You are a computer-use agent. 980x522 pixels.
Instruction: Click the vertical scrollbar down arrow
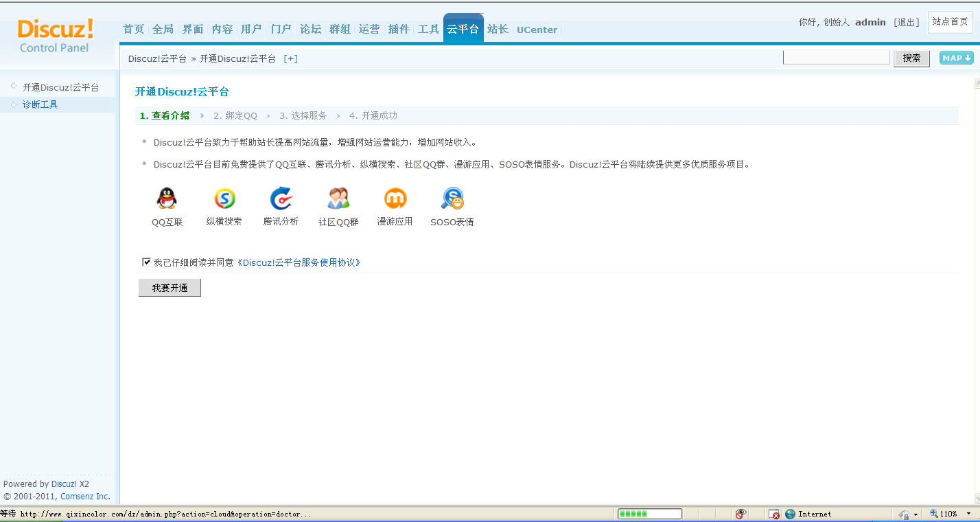pyautogui.click(x=977, y=499)
